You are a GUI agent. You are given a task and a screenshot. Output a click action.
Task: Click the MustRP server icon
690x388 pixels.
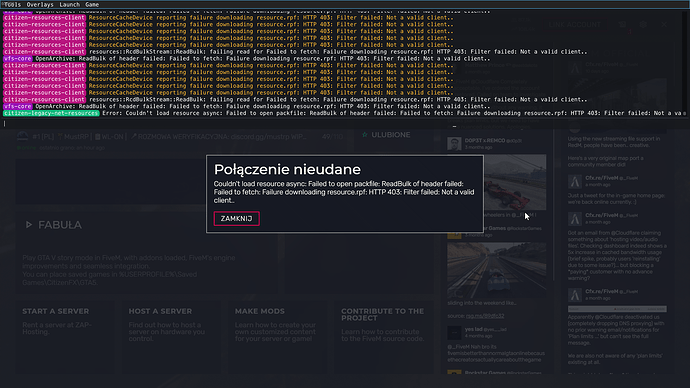tap(22, 136)
